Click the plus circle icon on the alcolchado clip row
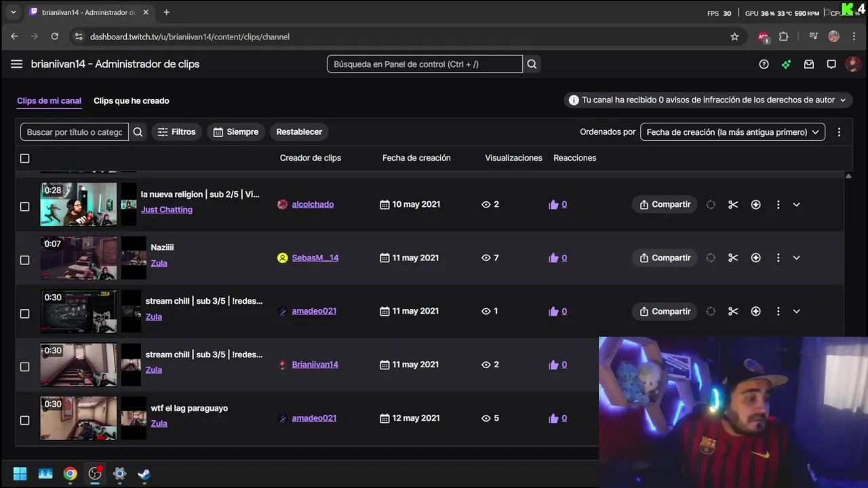The image size is (868, 488). pos(755,204)
